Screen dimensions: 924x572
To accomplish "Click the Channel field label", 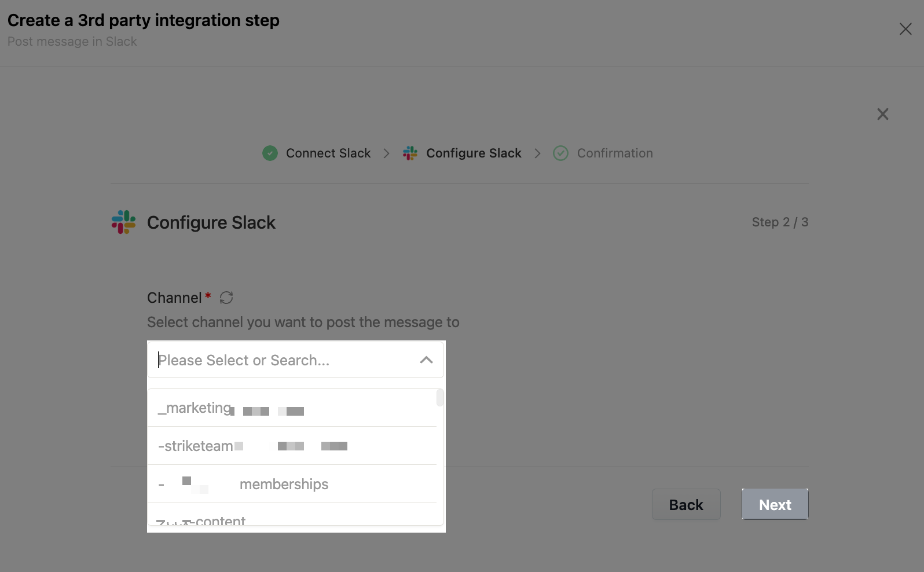I will [x=174, y=298].
